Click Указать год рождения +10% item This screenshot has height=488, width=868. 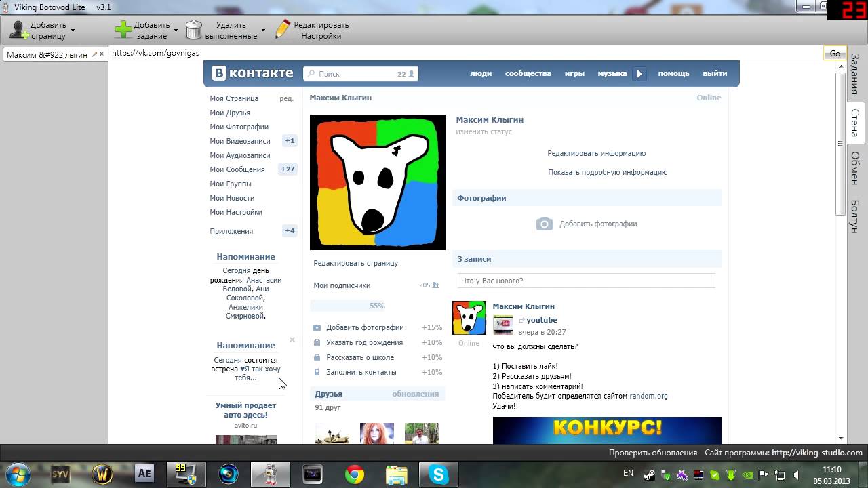(x=377, y=342)
